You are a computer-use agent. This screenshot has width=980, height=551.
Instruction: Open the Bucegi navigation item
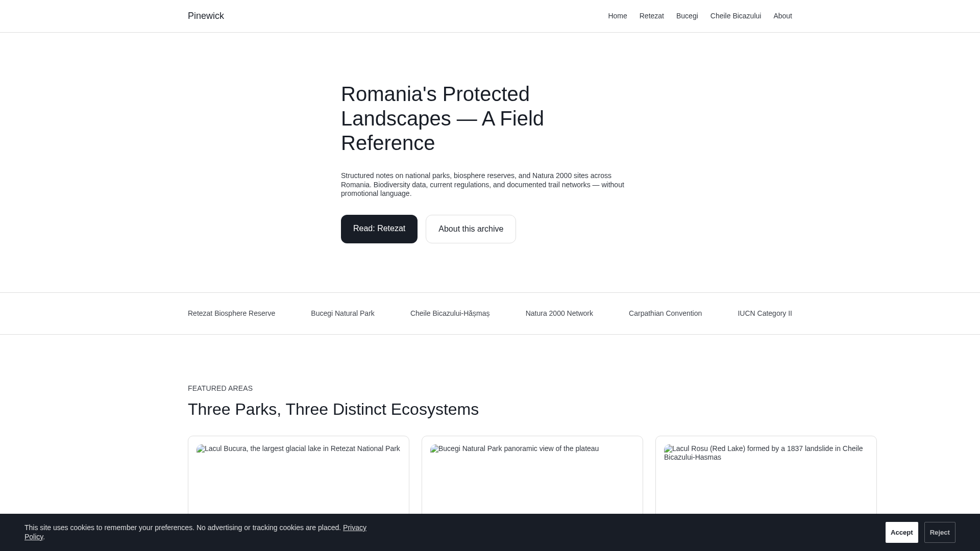click(687, 16)
